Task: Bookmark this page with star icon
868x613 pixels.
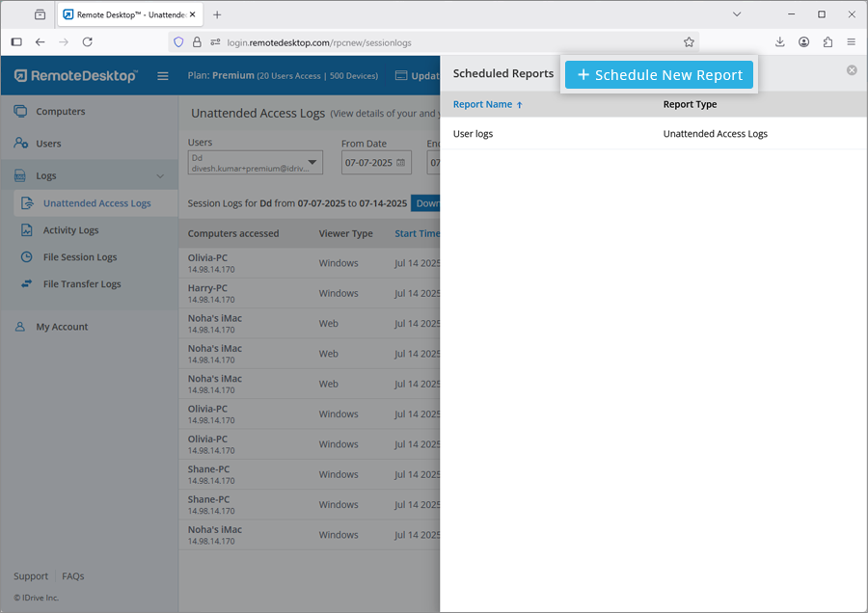Action: pyautogui.click(x=689, y=42)
